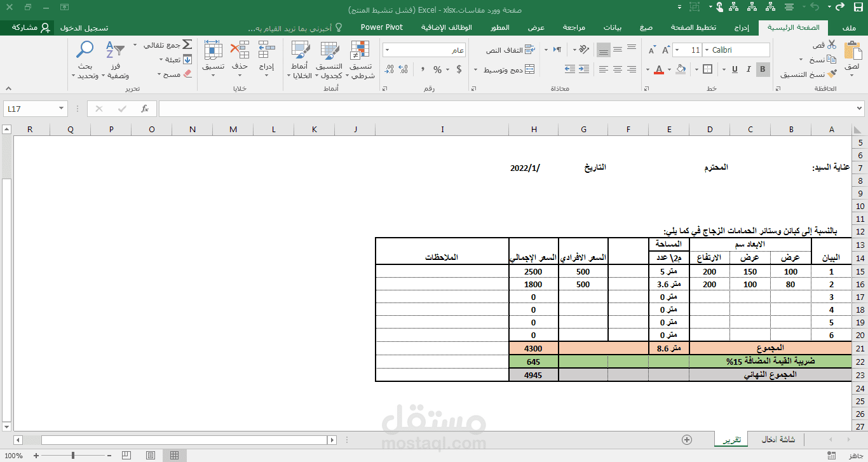The image size is (868, 462).
Task: Open Cell Styles (أنماط الخلايا)
Action: pos(300,60)
